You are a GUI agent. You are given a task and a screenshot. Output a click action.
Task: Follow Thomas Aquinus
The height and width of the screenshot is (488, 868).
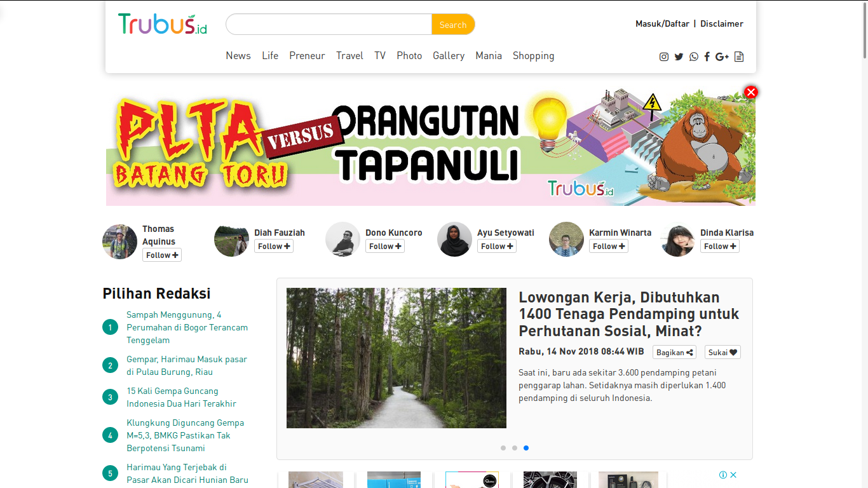pyautogui.click(x=162, y=255)
